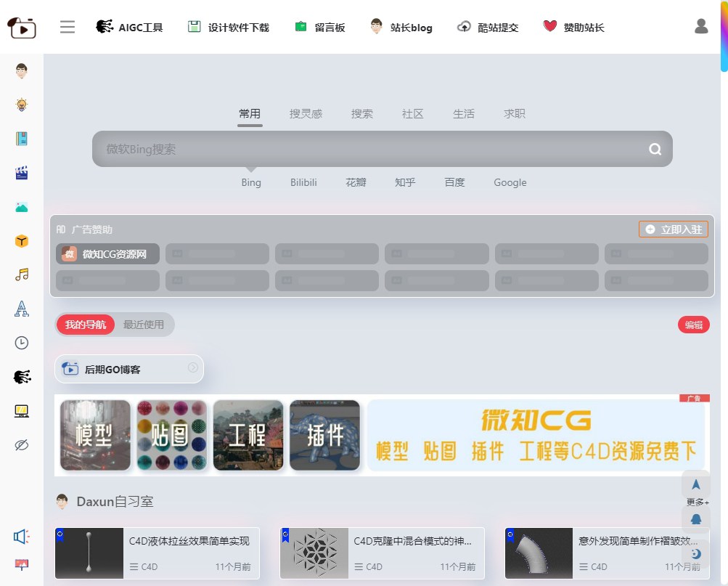This screenshot has height=586, width=728.
Task: Open the 插件 thumbnail
Action: click(325, 435)
